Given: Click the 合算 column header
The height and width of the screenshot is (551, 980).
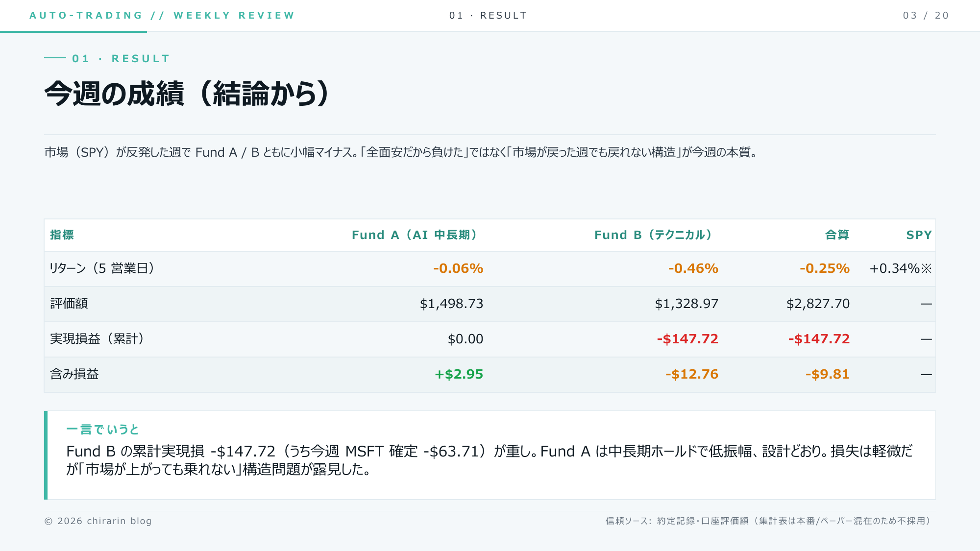Looking at the screenshot, I should point(837,235).
